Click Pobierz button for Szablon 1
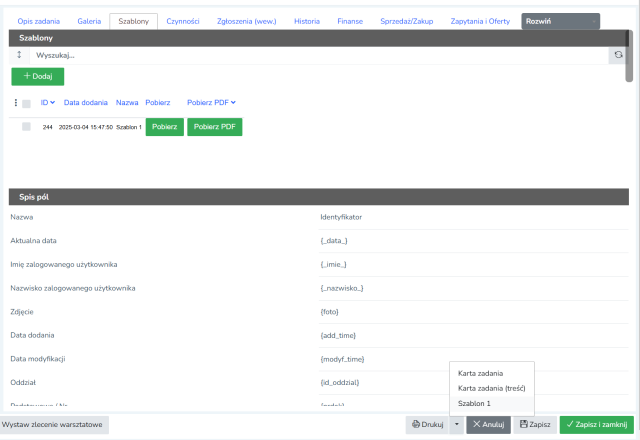 click(164, 127)
